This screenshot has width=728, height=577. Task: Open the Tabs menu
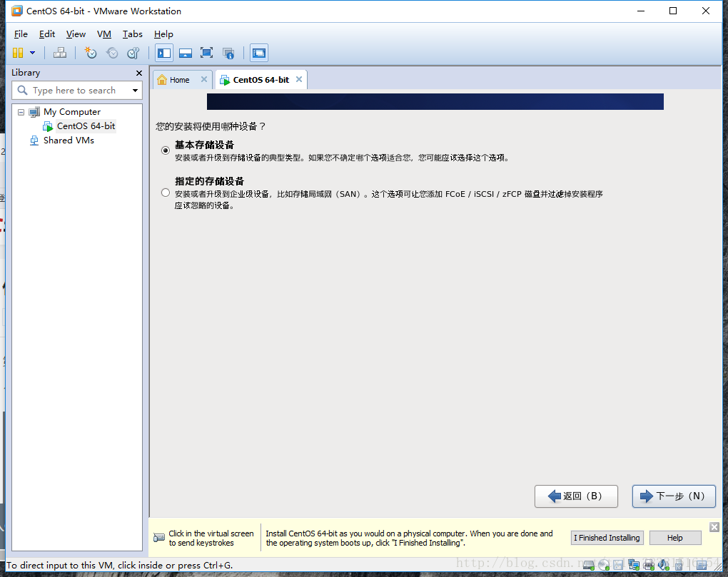pos(132,34)
